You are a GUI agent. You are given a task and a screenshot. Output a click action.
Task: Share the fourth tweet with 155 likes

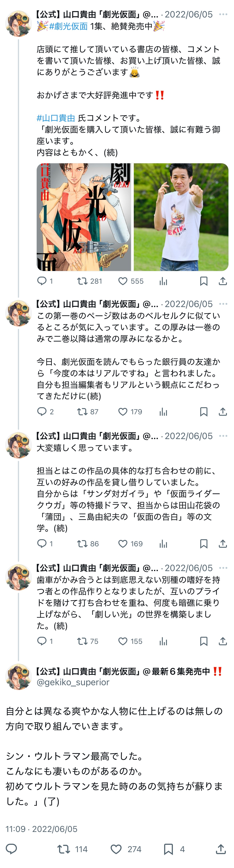pos(222,641)
